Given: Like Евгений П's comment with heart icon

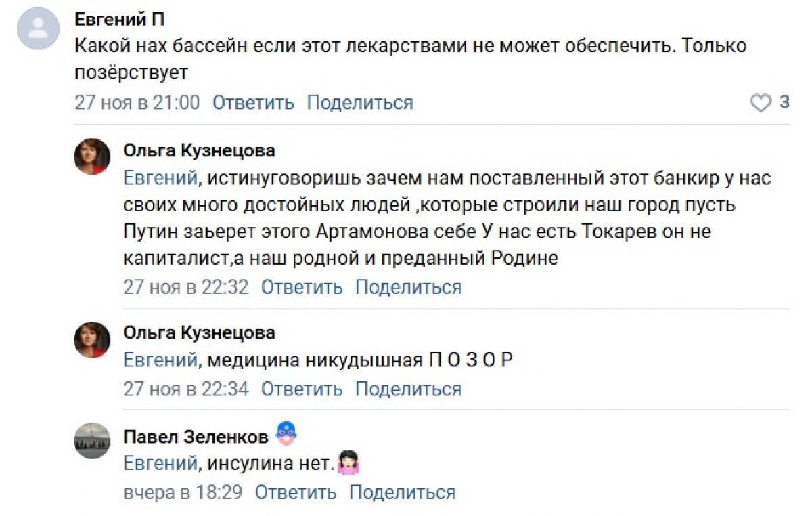Looking at the screenshot, I should tap(761, 103).
